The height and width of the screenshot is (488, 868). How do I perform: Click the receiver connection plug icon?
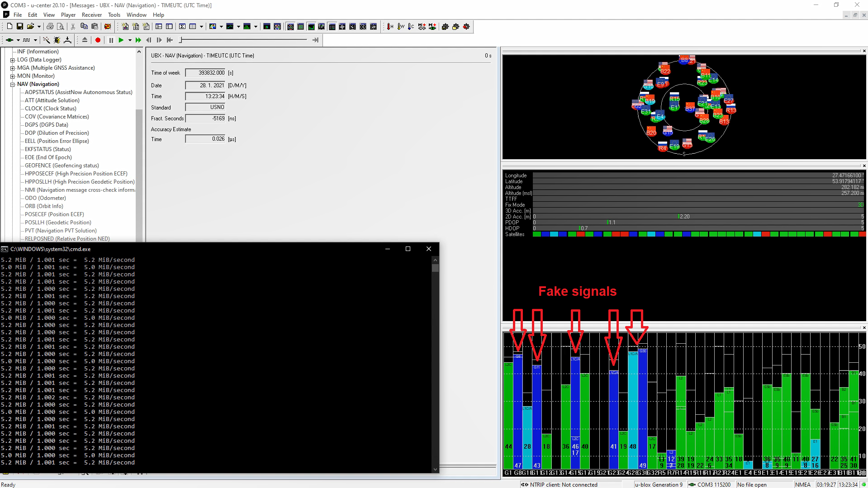point(9,40)
